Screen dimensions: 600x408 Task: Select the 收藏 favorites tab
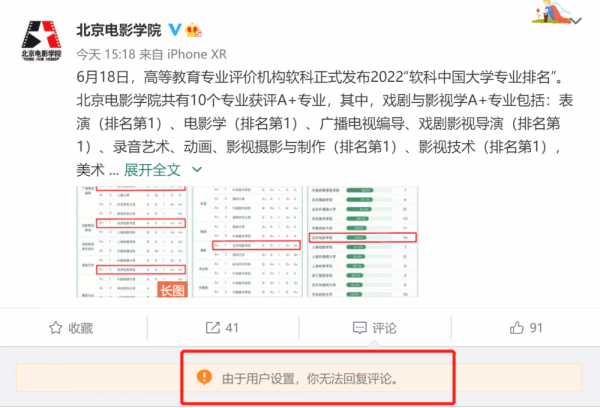(72, 328)
